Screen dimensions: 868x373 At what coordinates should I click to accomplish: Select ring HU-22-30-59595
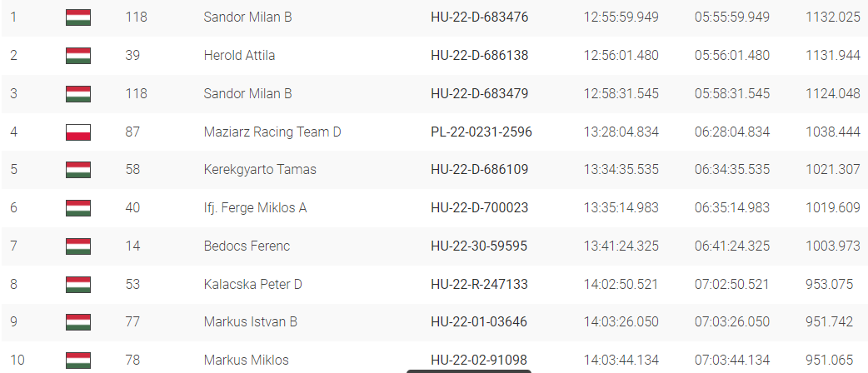pyautogui.click(x=479, y=246)
